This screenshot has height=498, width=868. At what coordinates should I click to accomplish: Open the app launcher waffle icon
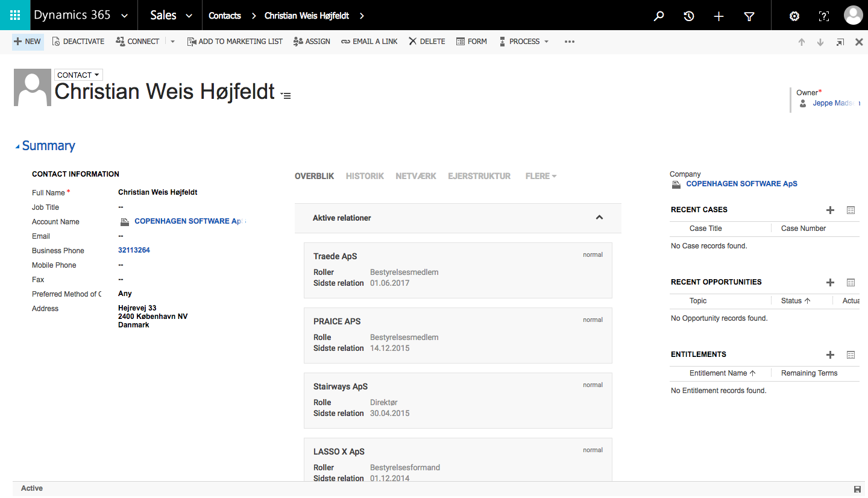[x=15, y=15]
